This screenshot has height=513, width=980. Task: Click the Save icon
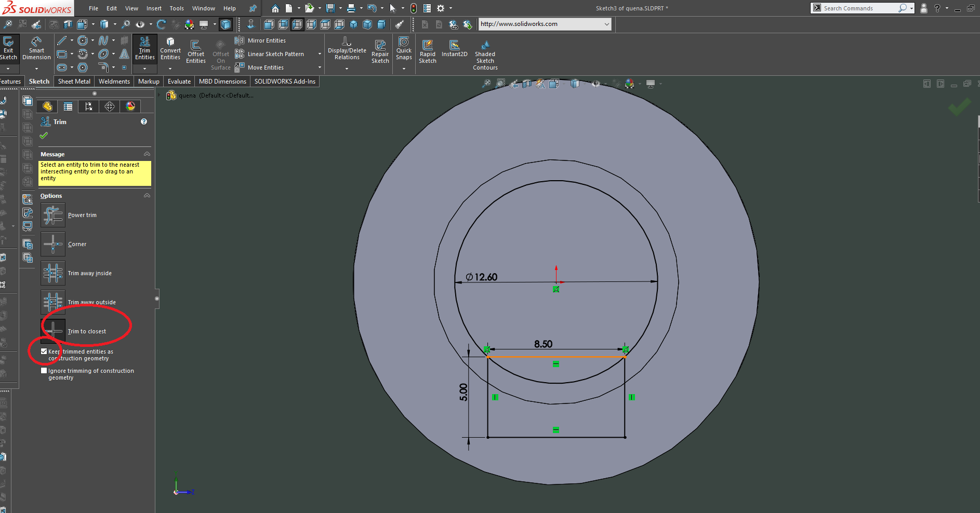click(330, 8)
